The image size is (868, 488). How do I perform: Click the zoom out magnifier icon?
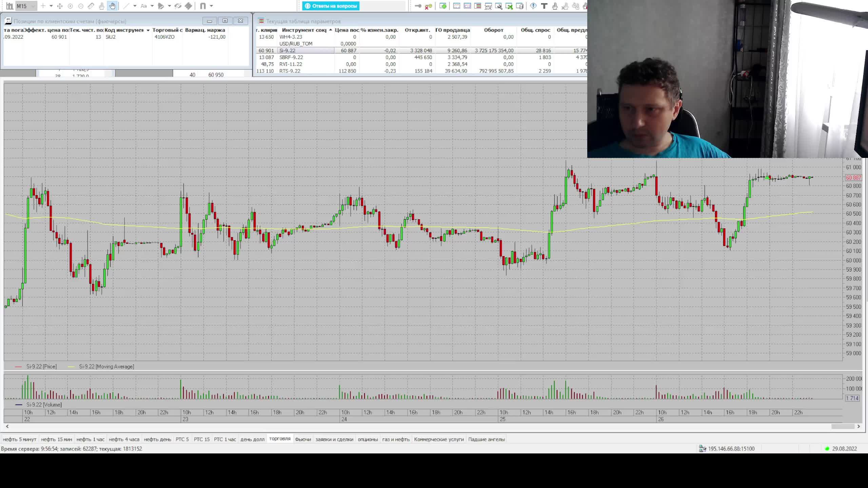pos(81,6)
